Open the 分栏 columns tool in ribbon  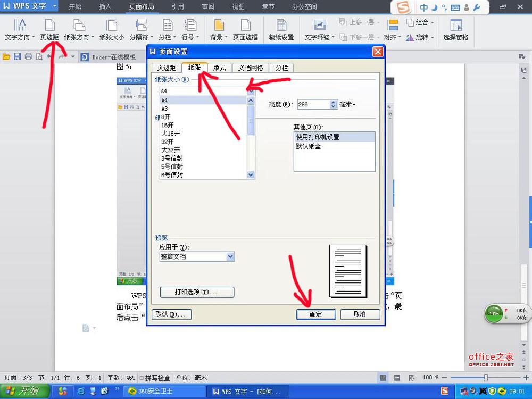point(167,30)
